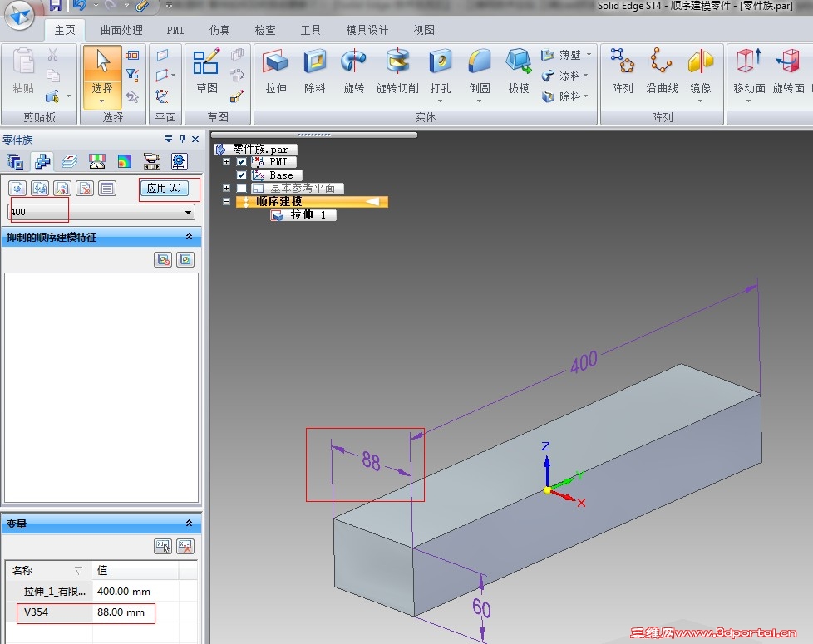Open the 主页 ribbon tab
The image size is (813, 644).
point(65,30)
